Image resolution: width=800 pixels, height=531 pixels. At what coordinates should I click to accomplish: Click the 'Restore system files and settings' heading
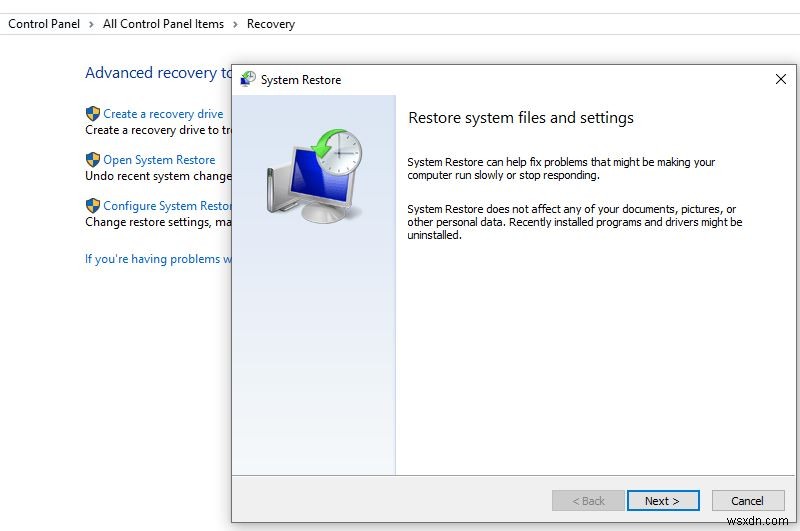point(521,118)
